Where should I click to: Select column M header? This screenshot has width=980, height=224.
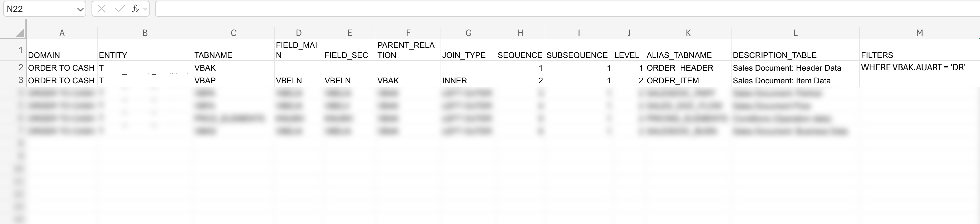(919, 33)
